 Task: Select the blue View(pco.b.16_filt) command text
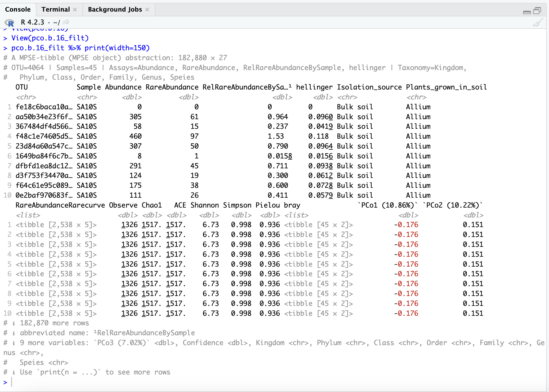(49, 38)
